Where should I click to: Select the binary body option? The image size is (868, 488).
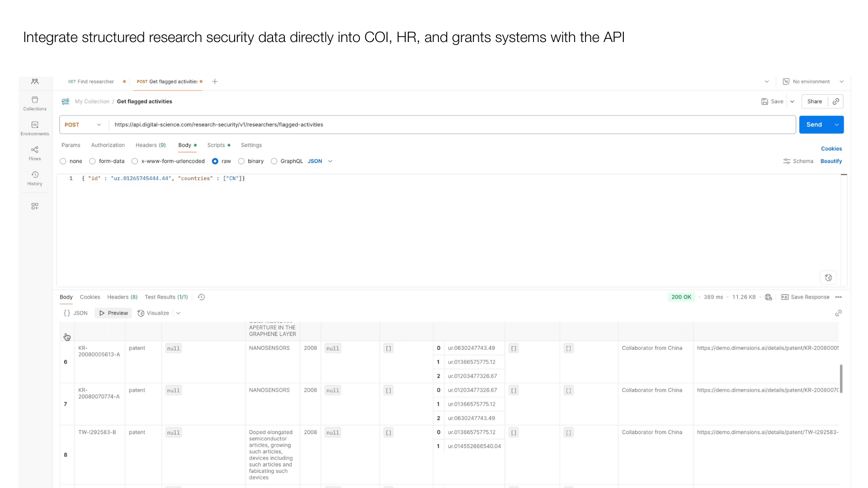pyautogui.click(x=241, y=161)
